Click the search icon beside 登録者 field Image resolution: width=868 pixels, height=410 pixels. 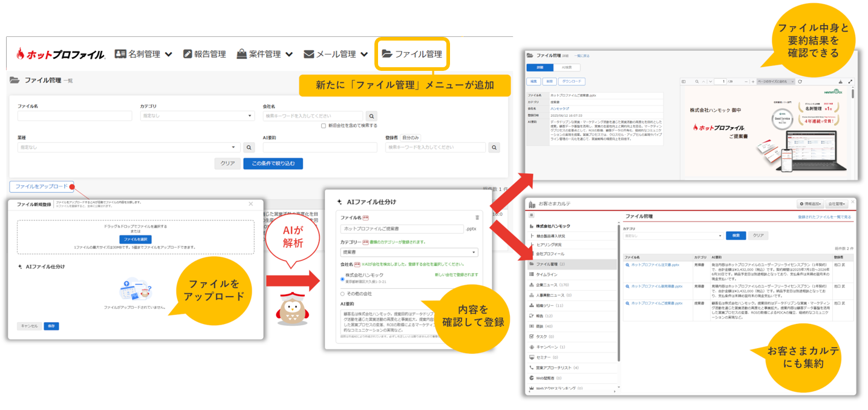pyautogui.click(x=494, y=147)
